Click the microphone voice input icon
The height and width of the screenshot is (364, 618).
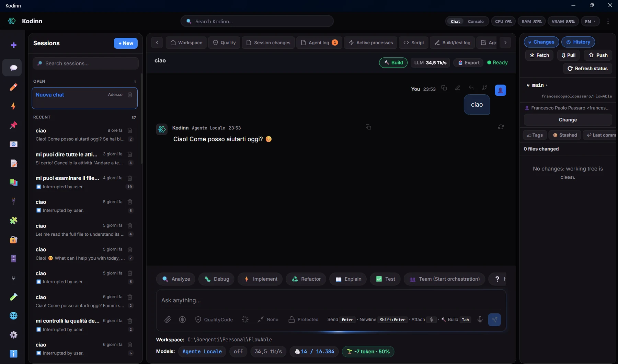pyautogui.click(x=480, y=319)
